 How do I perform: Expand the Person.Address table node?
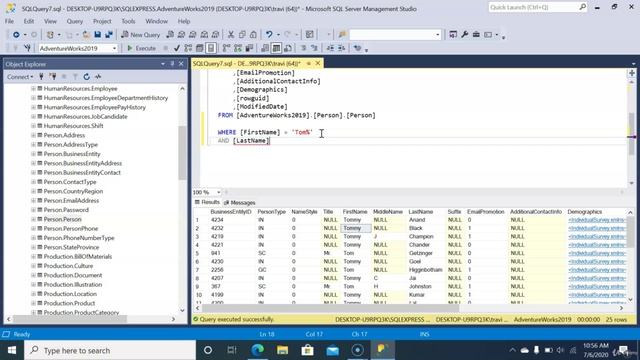click(x=33, y=135)
